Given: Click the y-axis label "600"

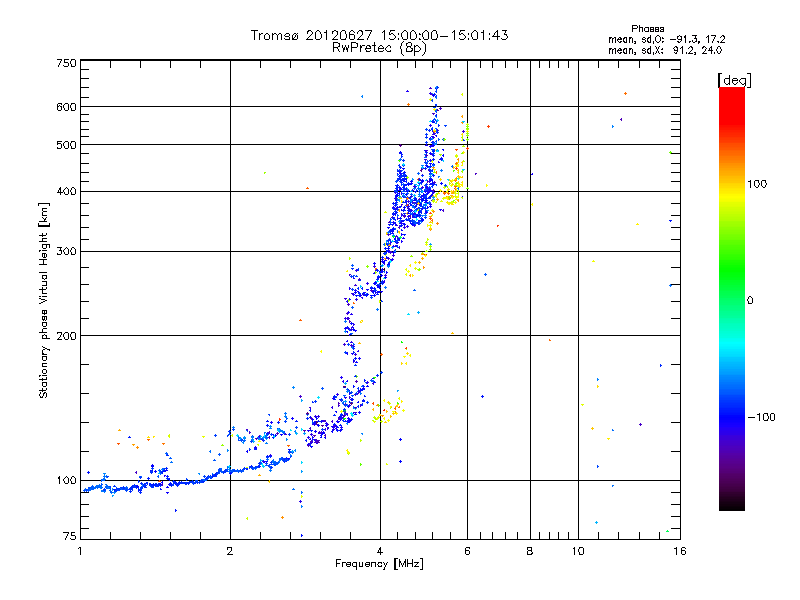Looking at the screenshot, I should coord(66,107).
